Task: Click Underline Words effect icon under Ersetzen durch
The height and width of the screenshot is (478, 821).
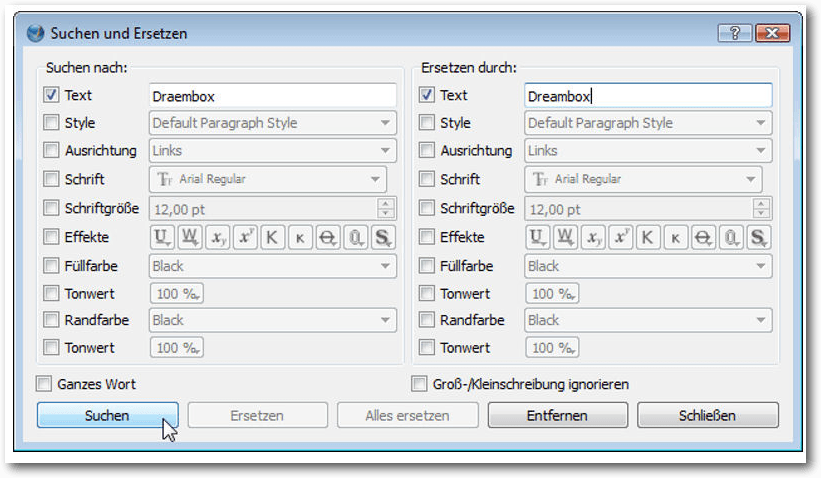Action: click(x=565, y=238)
